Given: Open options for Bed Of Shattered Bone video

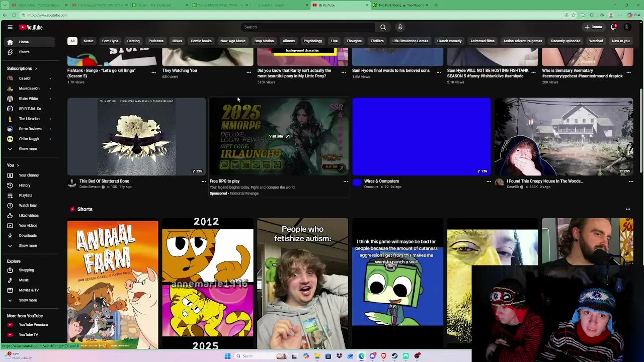Looking at the screenshot, I should coord(203,182).
